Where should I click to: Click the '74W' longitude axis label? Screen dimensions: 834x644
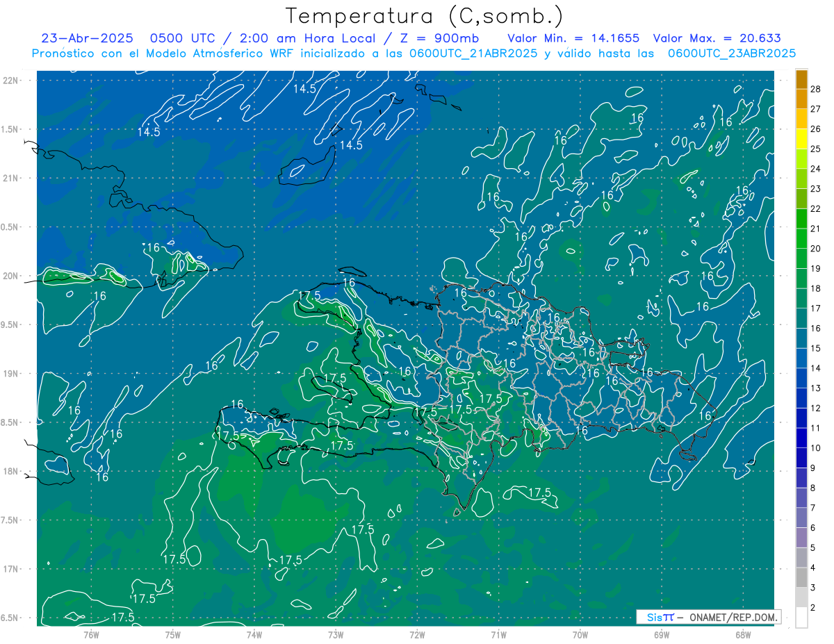(254, 634)
